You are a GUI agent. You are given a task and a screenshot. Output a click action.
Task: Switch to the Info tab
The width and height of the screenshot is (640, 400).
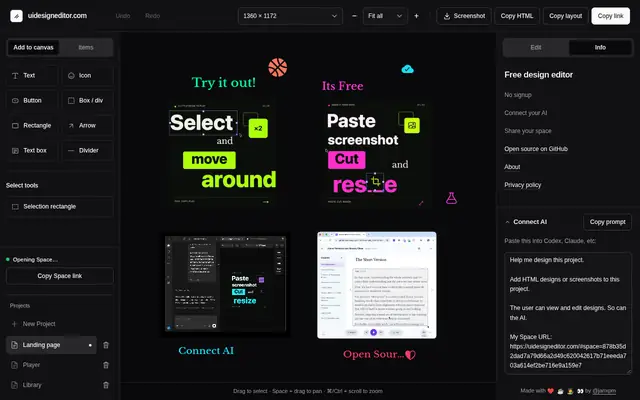click(600, 47)
